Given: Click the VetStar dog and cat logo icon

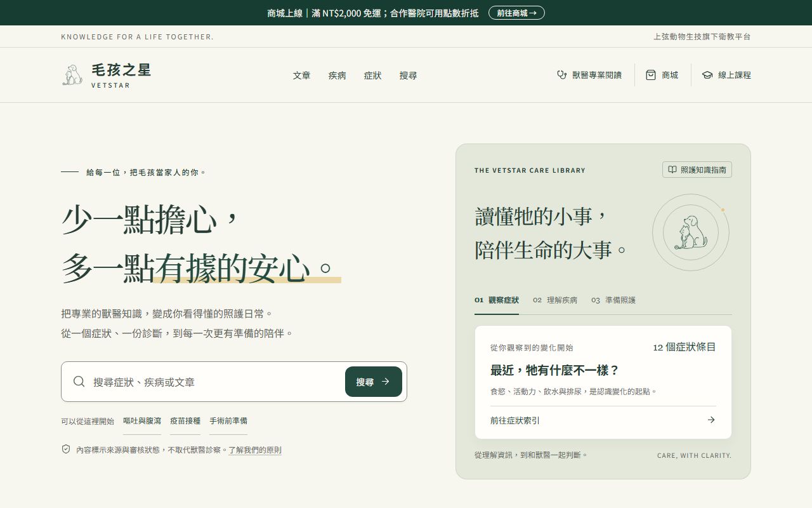Looking at the screenshot, I should 72,75.
